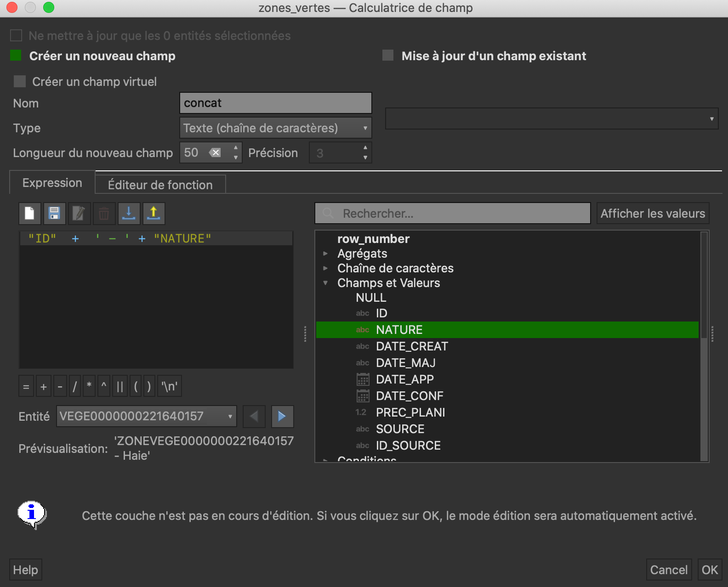Click the Afficher les valeurs button

pos(652,214)
